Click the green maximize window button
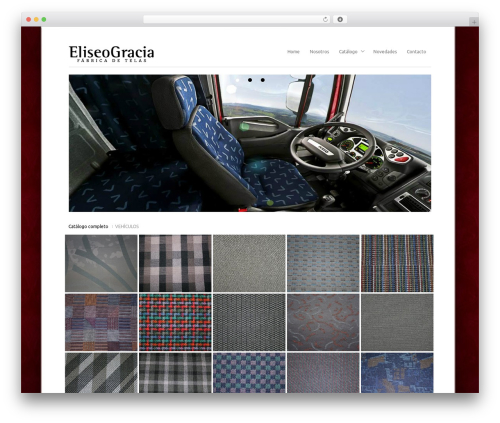The image size is (500, 423). 44,19
